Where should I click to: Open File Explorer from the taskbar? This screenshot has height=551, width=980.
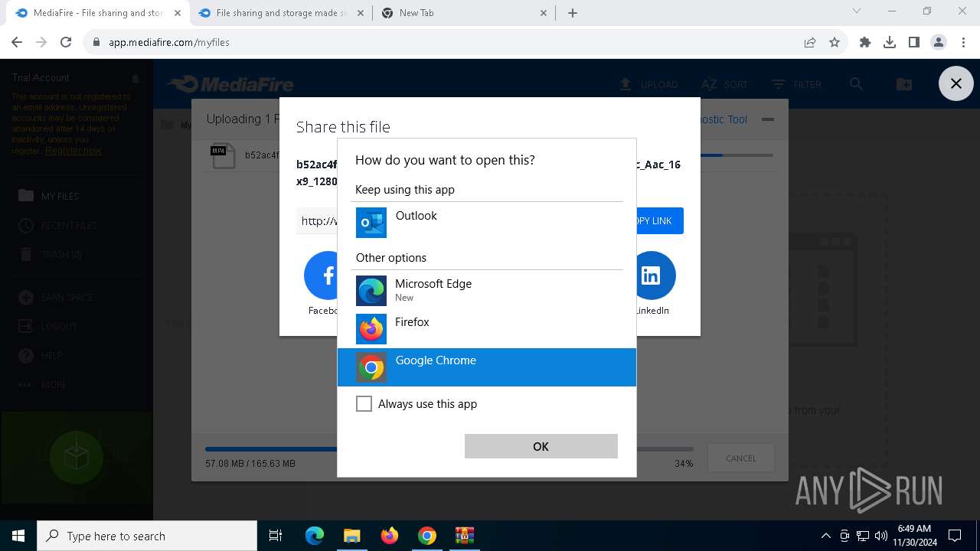[351, 536]
